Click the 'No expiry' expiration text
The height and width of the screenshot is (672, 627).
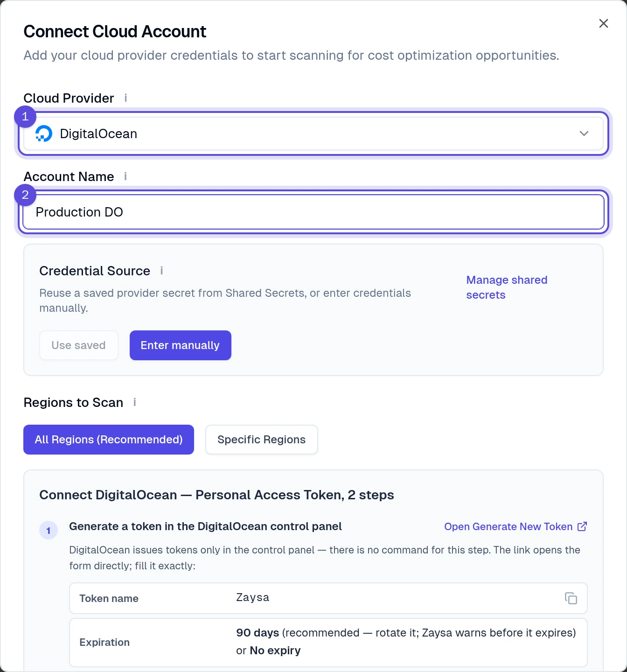coord(275,651)
